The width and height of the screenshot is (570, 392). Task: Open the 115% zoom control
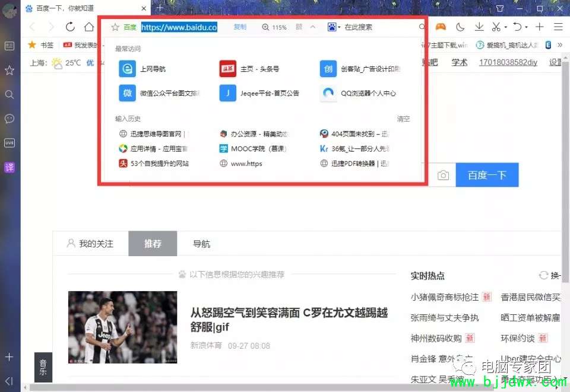pyautogui.click(x=274, y=27)
